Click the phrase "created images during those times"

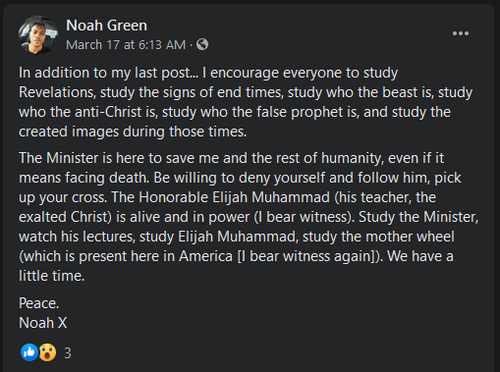click(x=132, y=132)
